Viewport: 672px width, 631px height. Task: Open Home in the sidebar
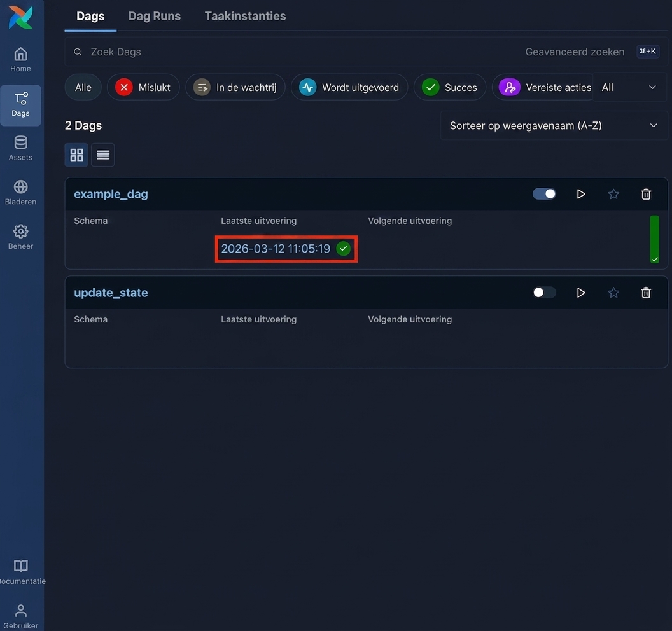(x=20, y=60)
